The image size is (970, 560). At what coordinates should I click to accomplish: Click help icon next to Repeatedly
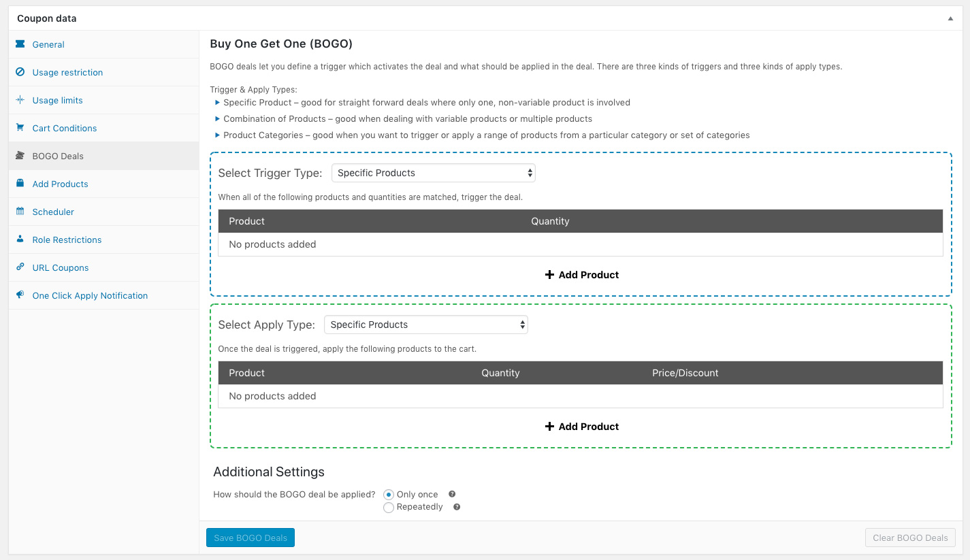tap(457, 507)
